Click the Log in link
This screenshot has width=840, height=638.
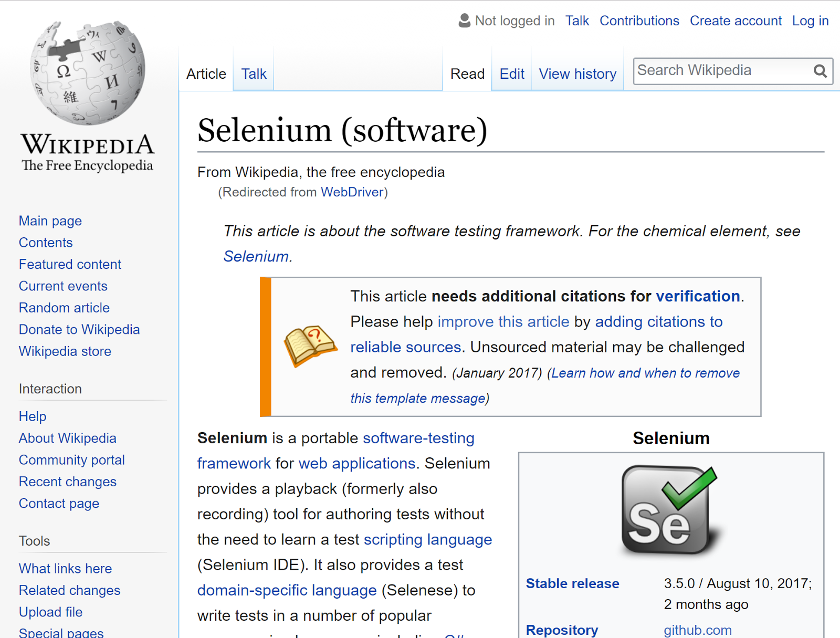[810, 21]
